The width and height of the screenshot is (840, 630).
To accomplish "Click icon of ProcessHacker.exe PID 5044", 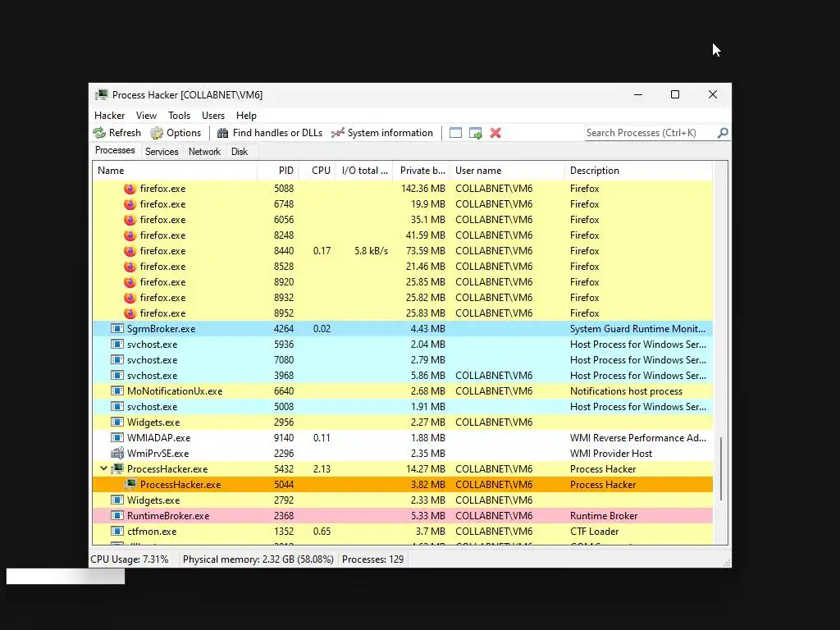I will point(130,484).
